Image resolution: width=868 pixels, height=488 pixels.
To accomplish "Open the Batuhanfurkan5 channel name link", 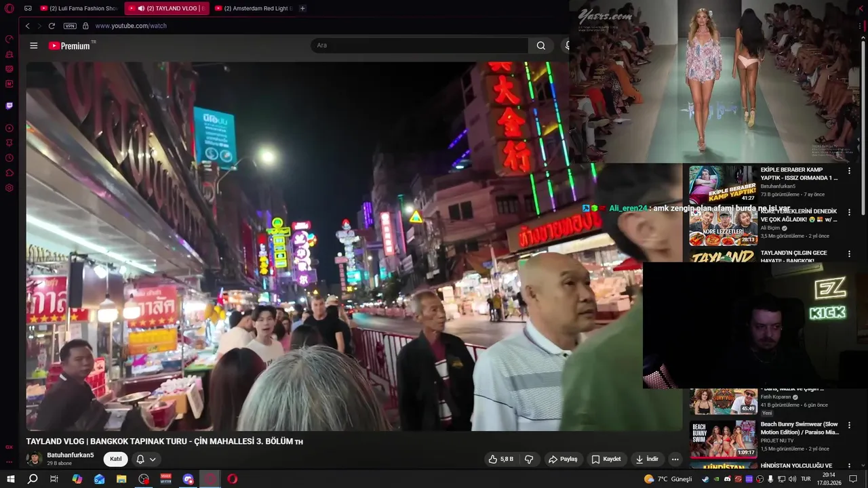I will 71,455.
